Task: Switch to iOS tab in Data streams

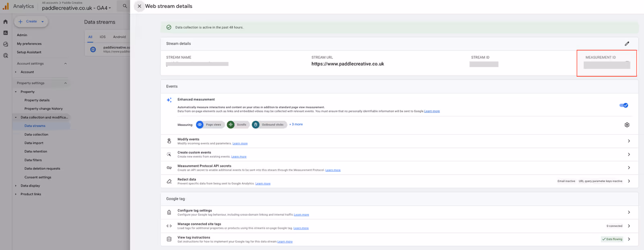Action: [103, 37]
